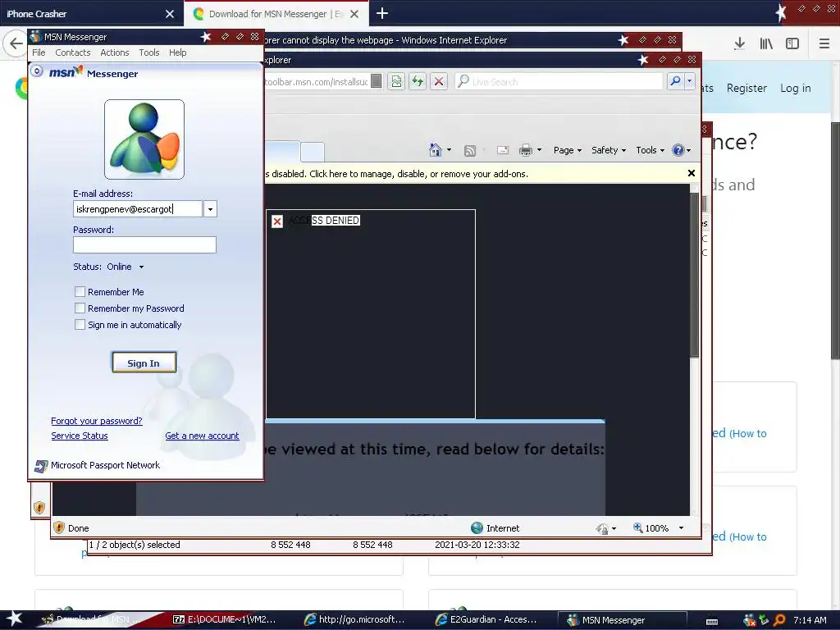Close the add-ons disabled information bar
The width and height of the screenshot is (840, 630).
click(691, 173)
